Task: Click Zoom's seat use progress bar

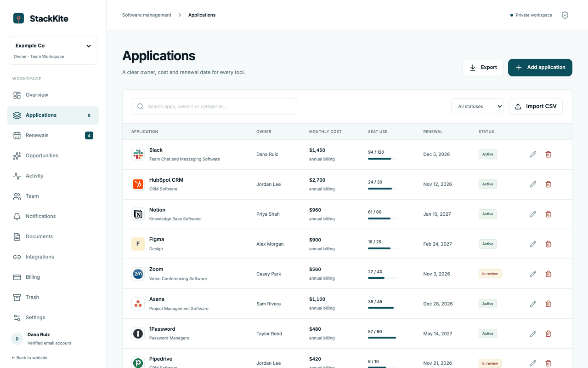Action: tap(383, 278)
